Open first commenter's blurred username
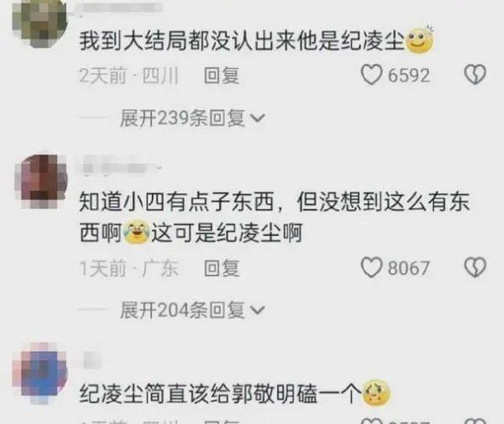504x424 pixels. [120, 8]
